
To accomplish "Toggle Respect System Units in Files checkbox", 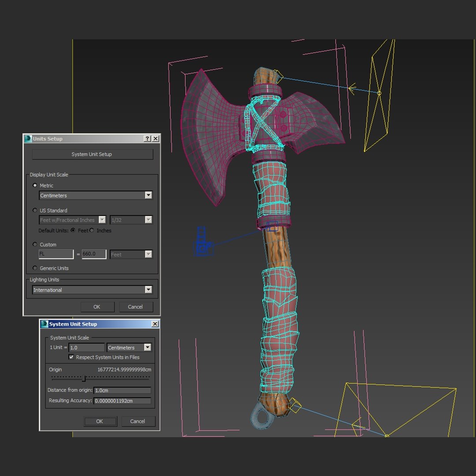I will click(71, 357).
